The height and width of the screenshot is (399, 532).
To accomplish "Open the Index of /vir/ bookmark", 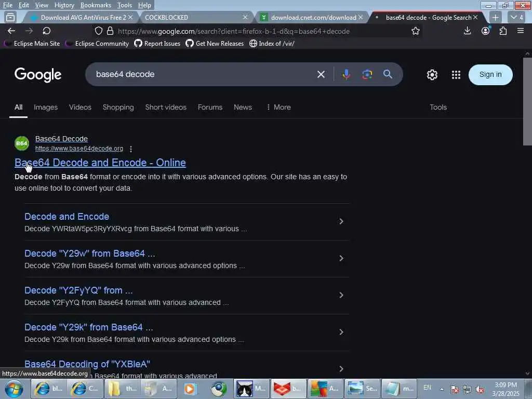I will tap(272, 44).
